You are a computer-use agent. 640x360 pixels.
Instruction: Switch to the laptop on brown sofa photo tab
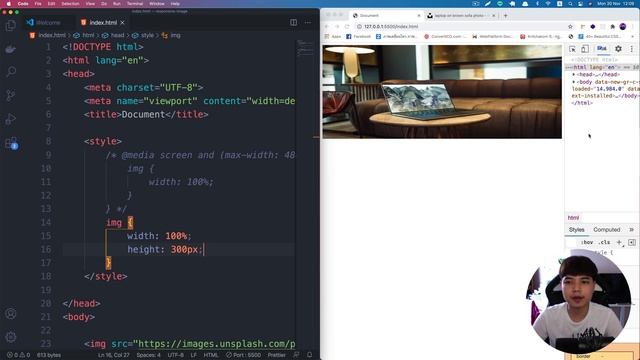pos(461,16)
